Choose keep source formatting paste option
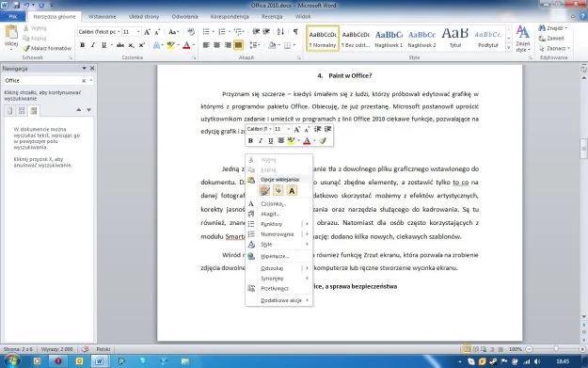588x368 pixels. [264, 190]
